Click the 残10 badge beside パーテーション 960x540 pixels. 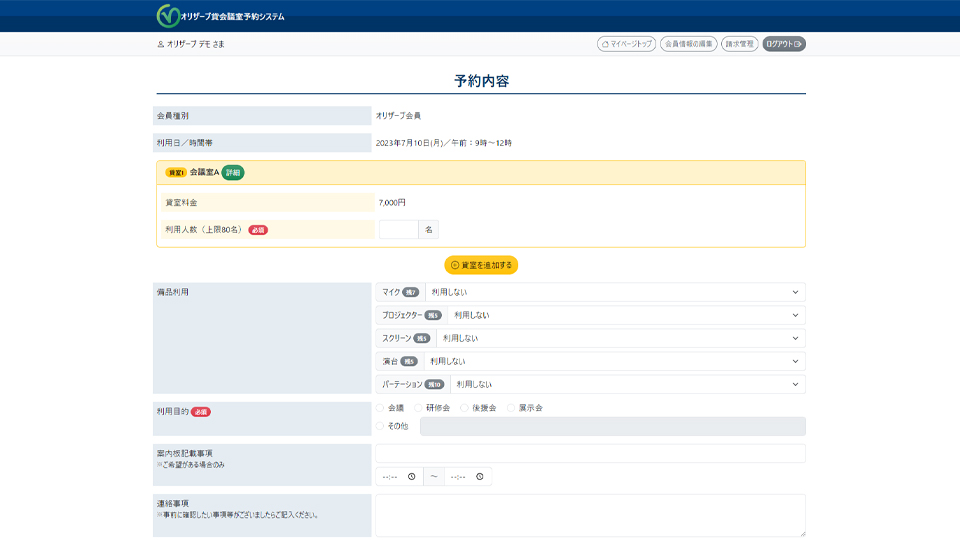coord(434,384)
